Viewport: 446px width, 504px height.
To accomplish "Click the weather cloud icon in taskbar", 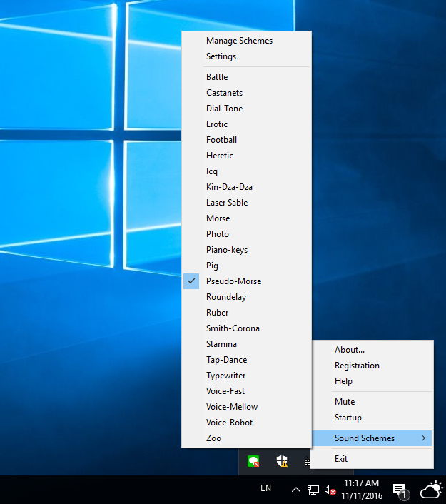I will 431,490.
